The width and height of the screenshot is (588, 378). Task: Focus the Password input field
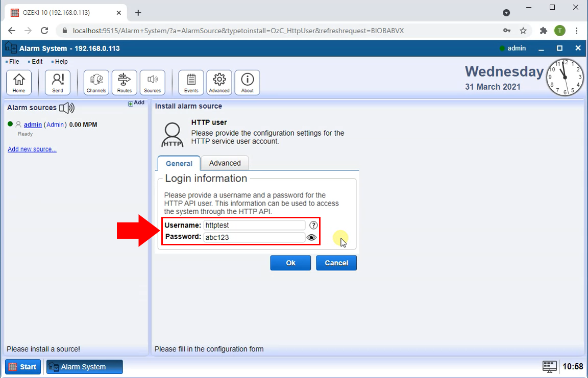point(255,237)
